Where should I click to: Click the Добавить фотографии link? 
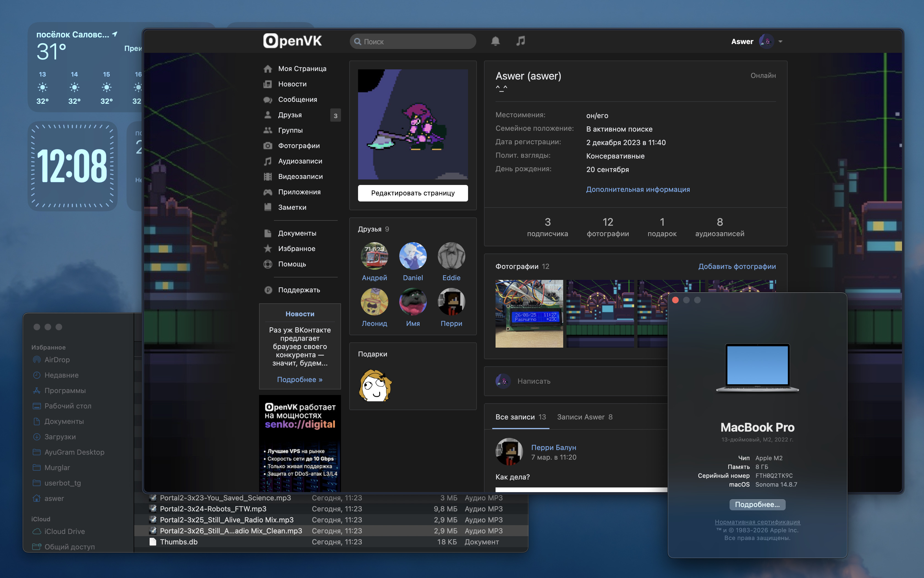tap(737, 266)
